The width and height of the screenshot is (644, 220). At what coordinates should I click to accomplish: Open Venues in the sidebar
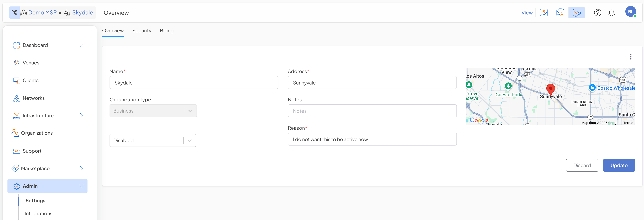31,63
